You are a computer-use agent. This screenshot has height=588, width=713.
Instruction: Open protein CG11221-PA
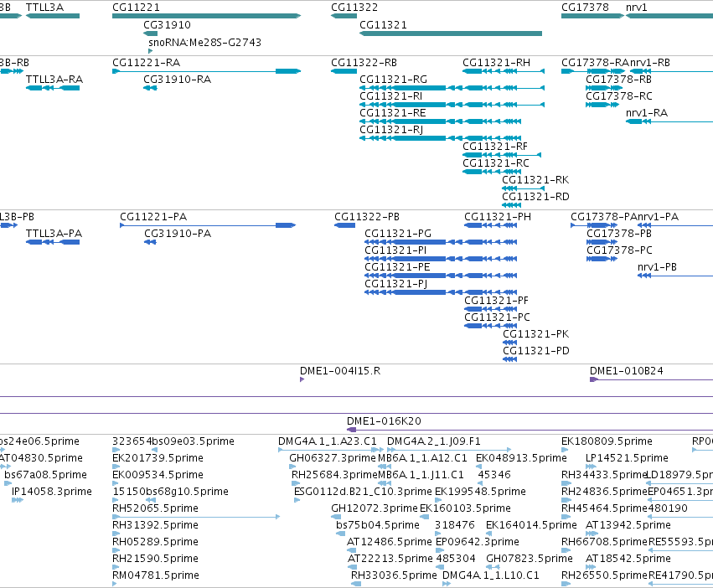click(x=153, y=216)
